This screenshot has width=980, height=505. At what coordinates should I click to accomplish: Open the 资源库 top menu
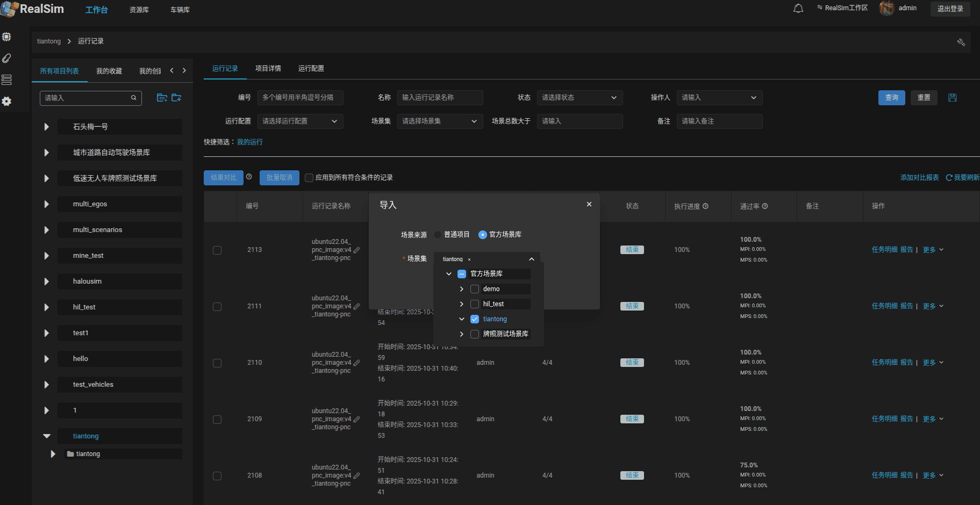click(x=139, y=10)
